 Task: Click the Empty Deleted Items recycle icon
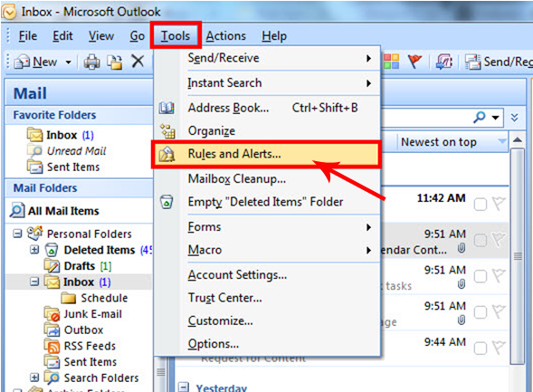[167, 202]
